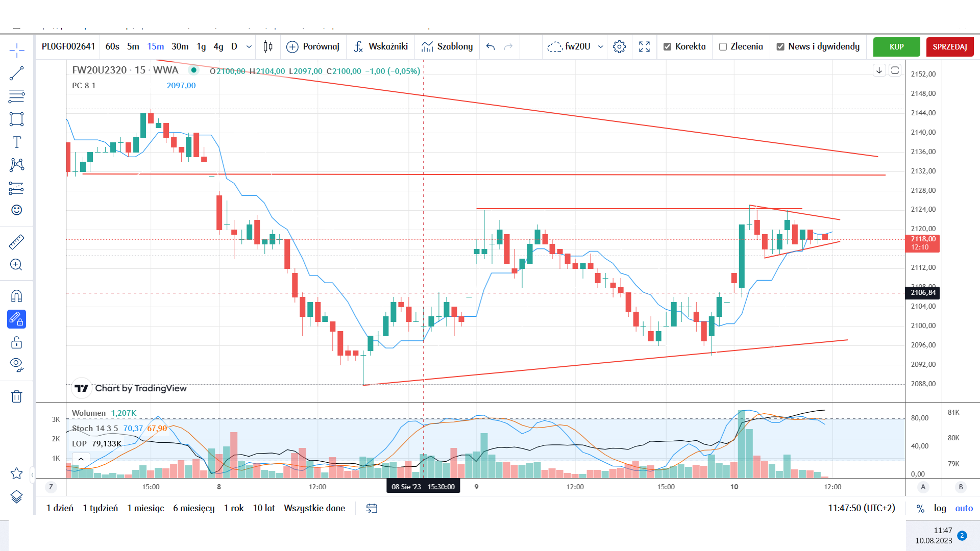Select the text annotation tool
Image resolution: width=980 pixels, height=551 pixels.
[16, 142]
